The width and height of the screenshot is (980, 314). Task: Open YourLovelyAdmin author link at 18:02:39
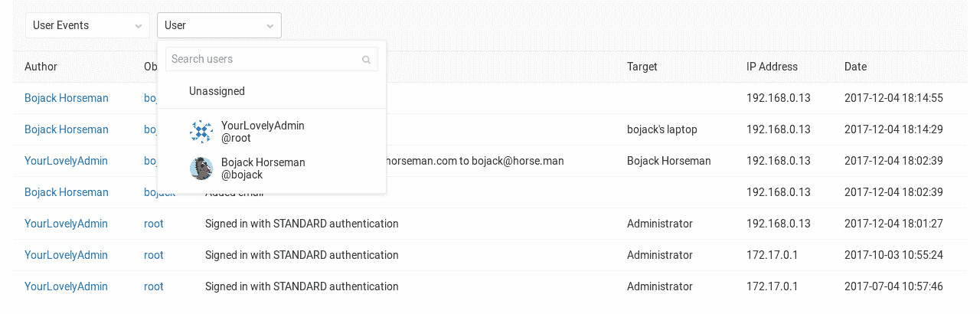click(x=66, y=161)
